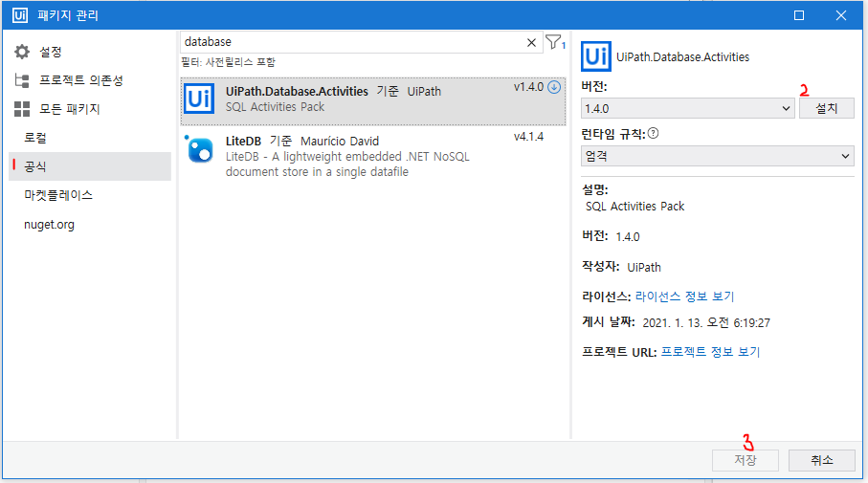
Task: Select the nuget.org package source
Action: (x=49, y=225)
